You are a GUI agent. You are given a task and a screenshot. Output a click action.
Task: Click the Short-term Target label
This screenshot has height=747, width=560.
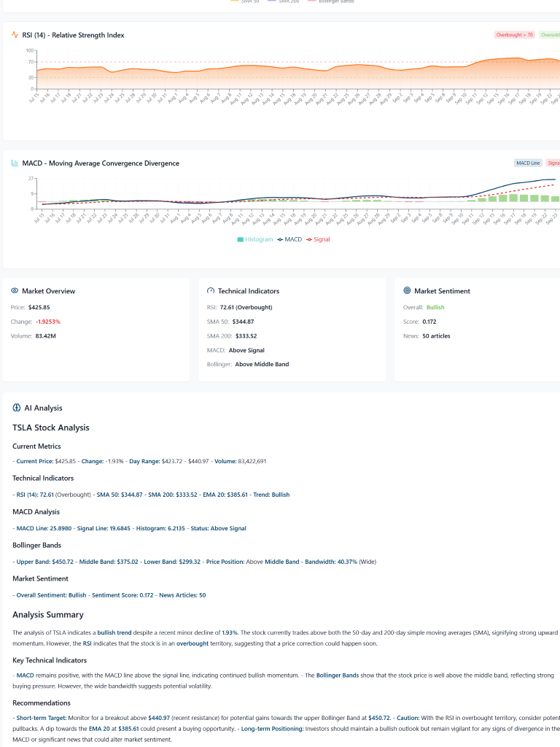point(42,718)
